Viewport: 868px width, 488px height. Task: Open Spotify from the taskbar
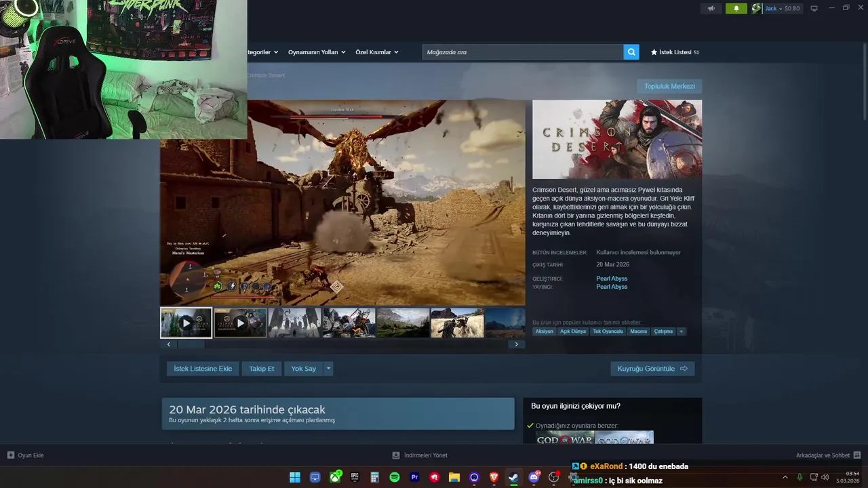[x=395, y=477]
